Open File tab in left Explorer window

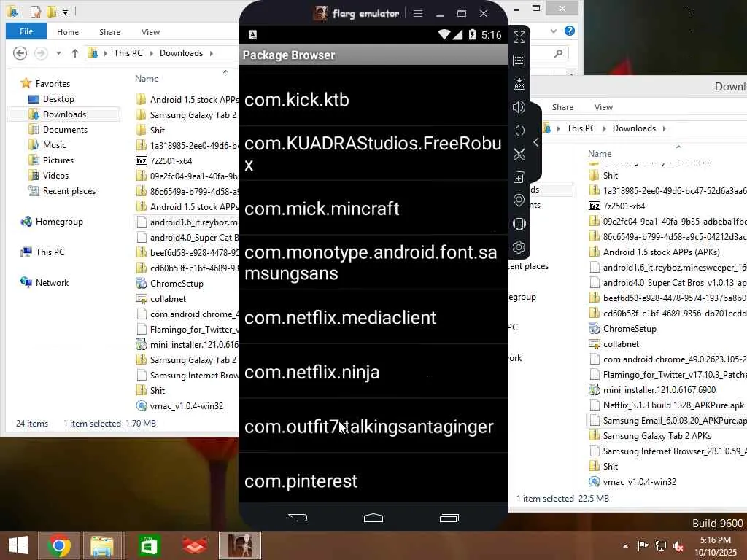26,31
